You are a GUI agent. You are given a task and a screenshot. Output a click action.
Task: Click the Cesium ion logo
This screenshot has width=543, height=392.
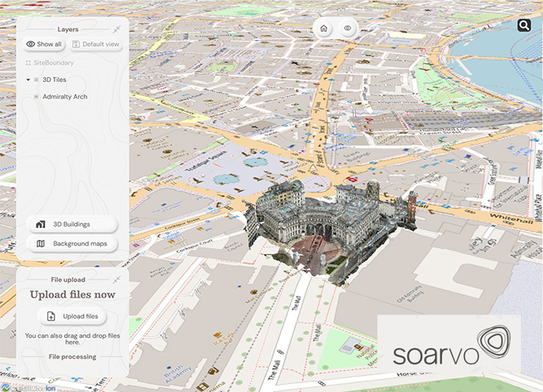(28, 386)
